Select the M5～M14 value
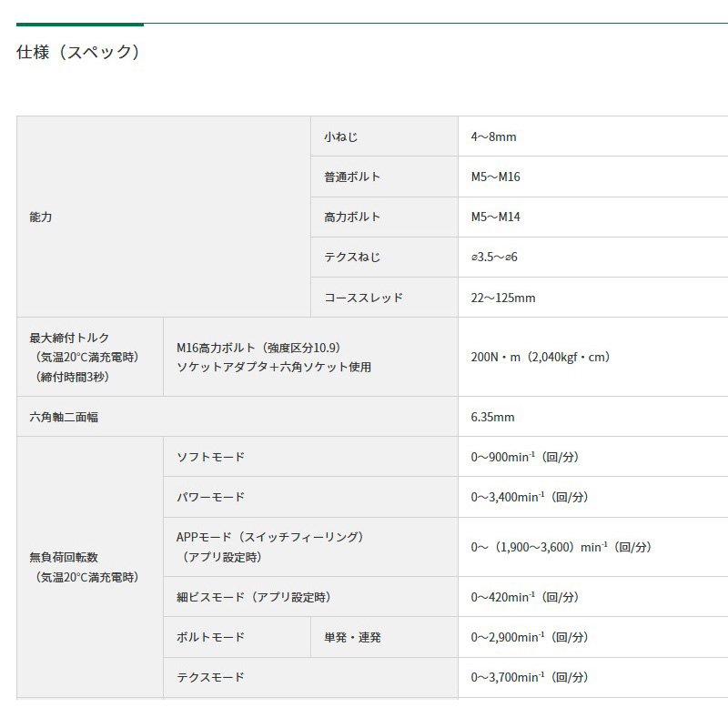Viewport: 728px width, 728px height. pos(495,217)
